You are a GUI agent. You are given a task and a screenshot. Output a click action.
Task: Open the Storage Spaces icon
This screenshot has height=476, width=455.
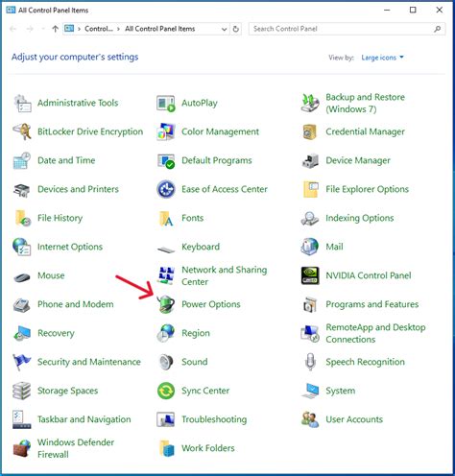22,391
